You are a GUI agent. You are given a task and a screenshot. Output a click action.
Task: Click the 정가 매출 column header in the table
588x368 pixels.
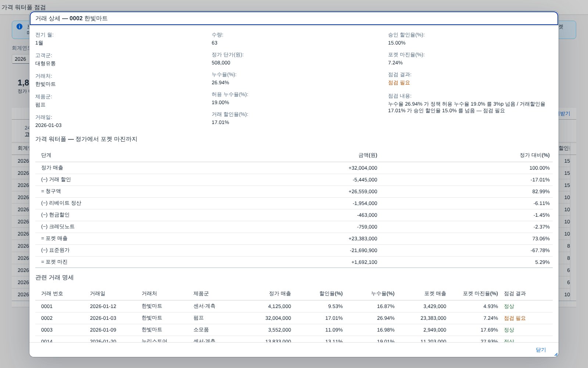[280, 293]
